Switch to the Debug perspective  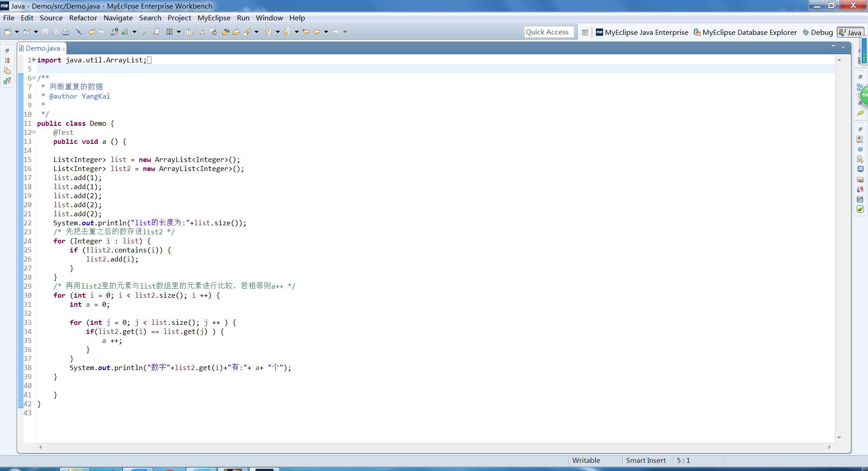[817, 32]
